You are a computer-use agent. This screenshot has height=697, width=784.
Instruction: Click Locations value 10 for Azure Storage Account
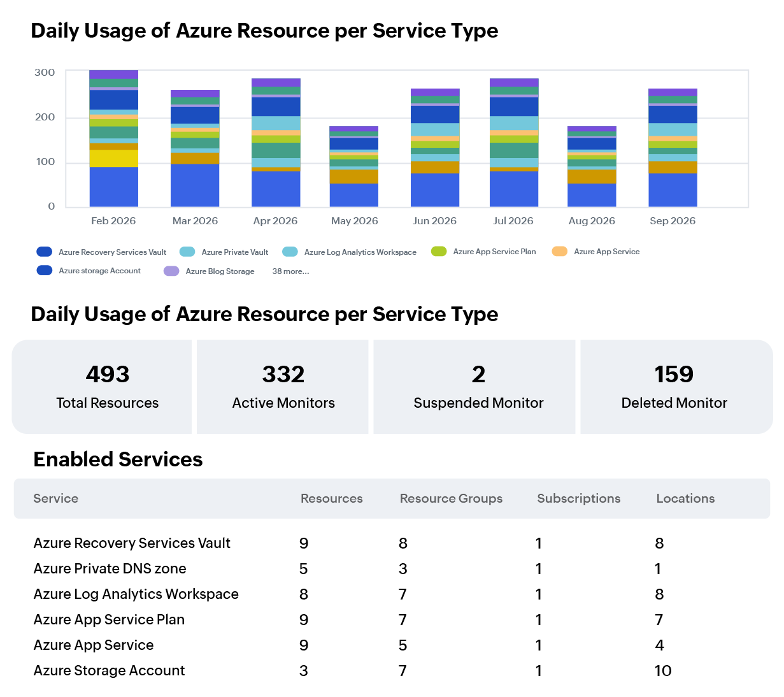663,671
